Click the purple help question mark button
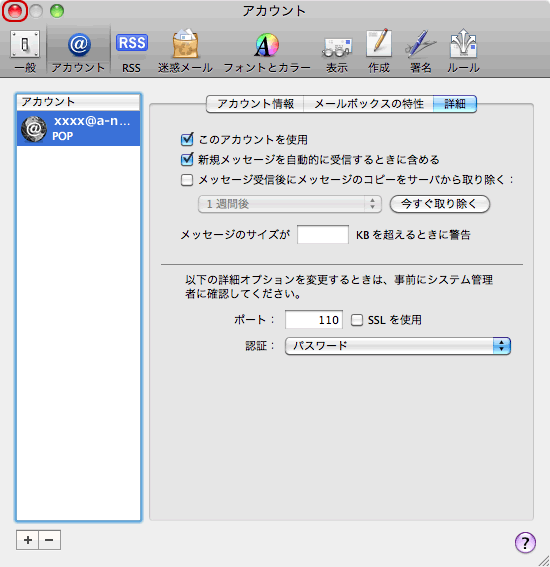 (x=525, y=542)
